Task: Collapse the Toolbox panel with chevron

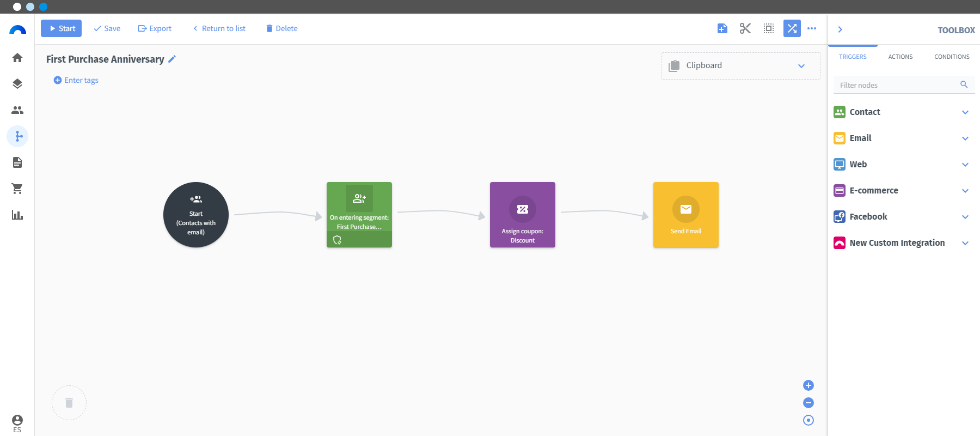Action: coord(840,29)
